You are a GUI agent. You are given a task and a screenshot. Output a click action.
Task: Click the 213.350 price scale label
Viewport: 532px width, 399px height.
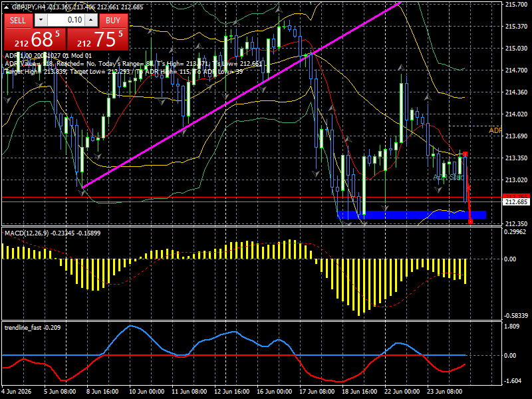pos(516,158)
